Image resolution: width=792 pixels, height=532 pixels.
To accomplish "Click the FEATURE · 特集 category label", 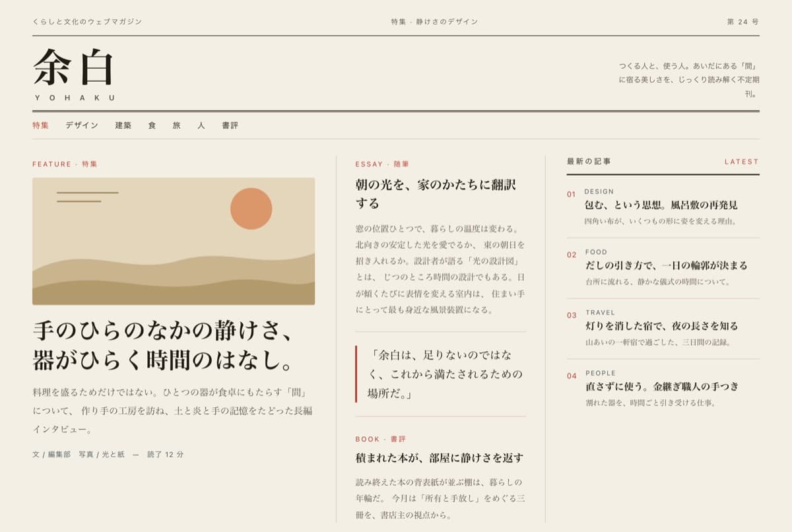I will click(x=65, y=164).
